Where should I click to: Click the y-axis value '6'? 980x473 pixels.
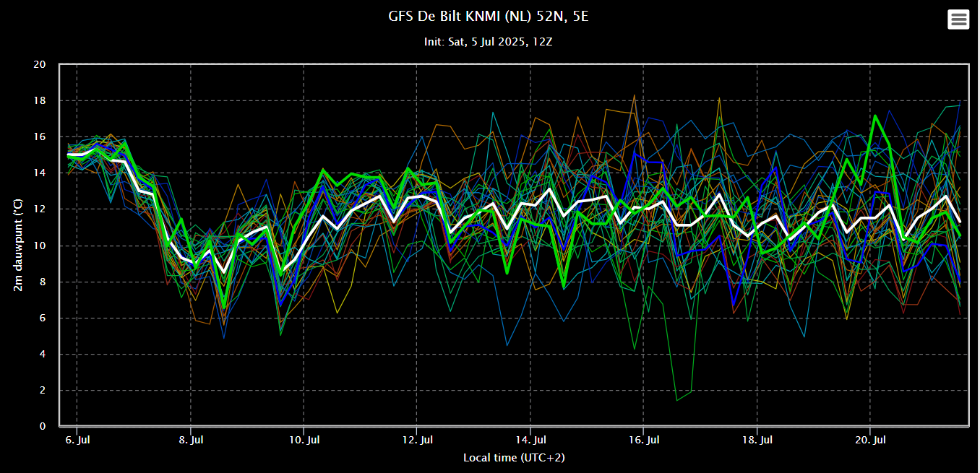[x=43, y=318]
